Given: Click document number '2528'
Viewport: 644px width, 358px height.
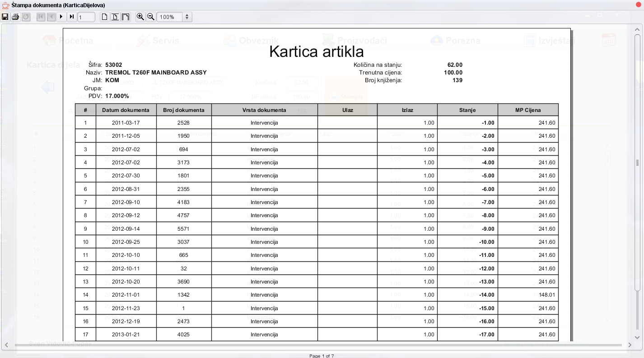Looking at the screenshot, I should 183,123.
